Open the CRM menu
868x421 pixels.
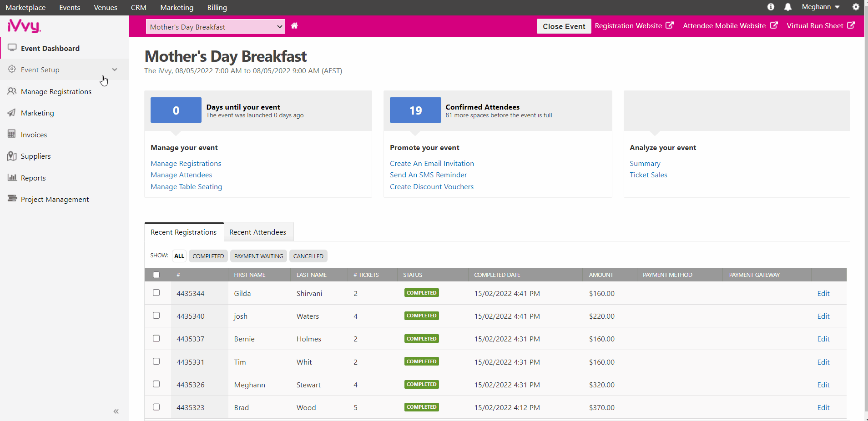point(139,7)
